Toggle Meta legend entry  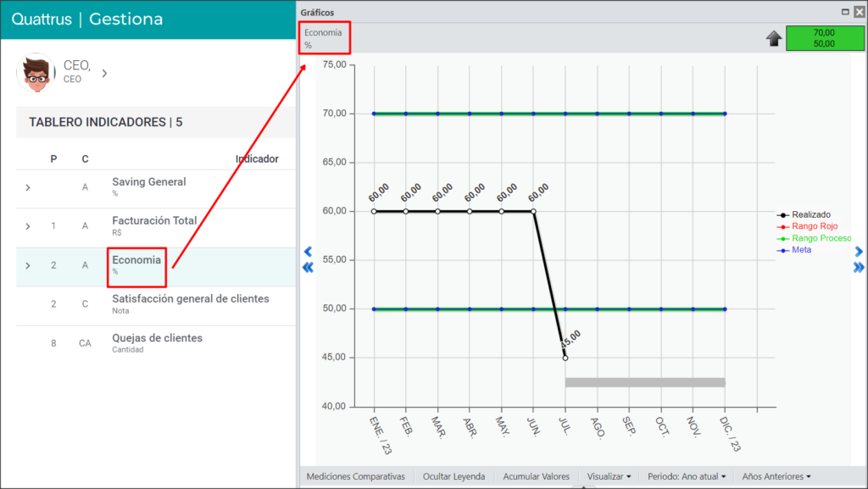coord(795,250)
